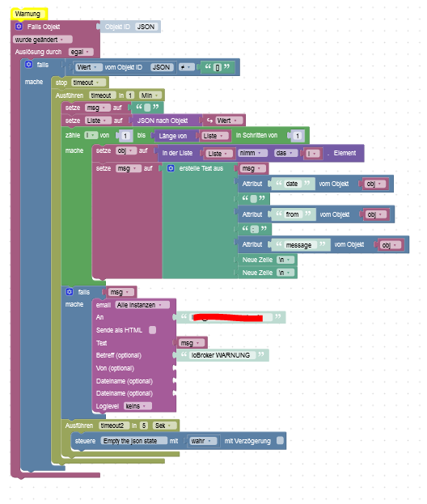
Task: Open msg dropdown beside falls condition
Action: click(x=120, y=292)
